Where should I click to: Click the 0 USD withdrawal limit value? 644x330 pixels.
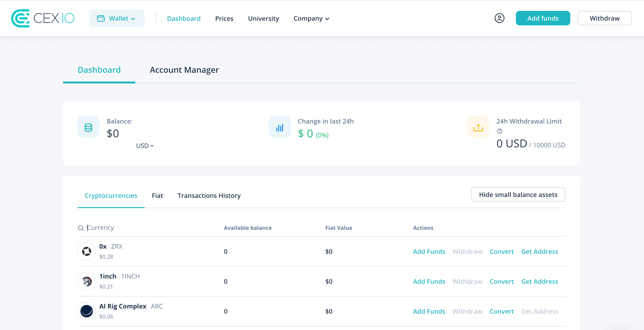coord(512,144)
